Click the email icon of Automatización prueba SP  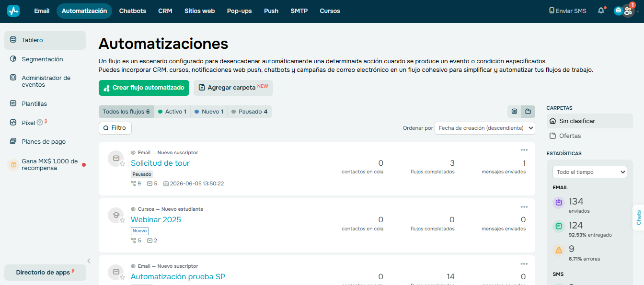tap(116, 272)
